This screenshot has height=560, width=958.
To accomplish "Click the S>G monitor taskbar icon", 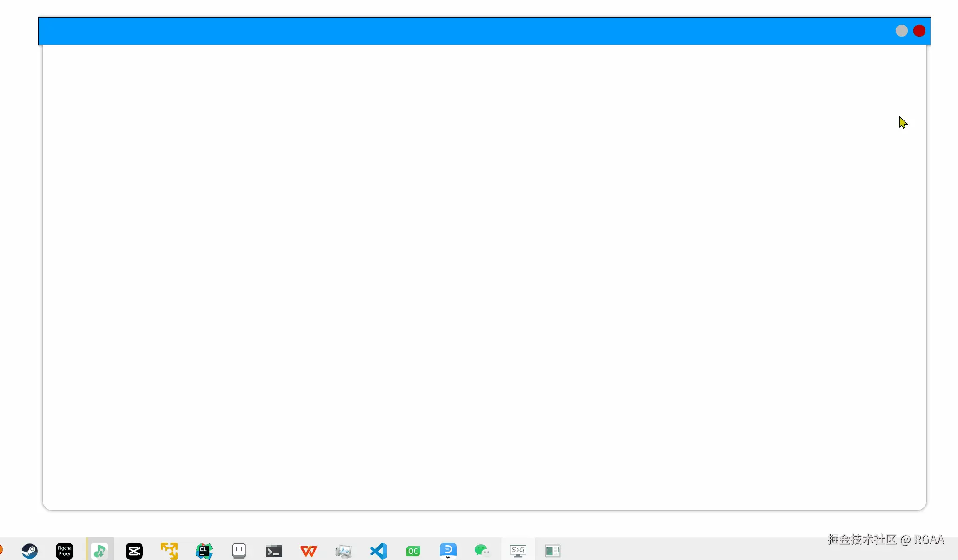I will click(518, 551).
